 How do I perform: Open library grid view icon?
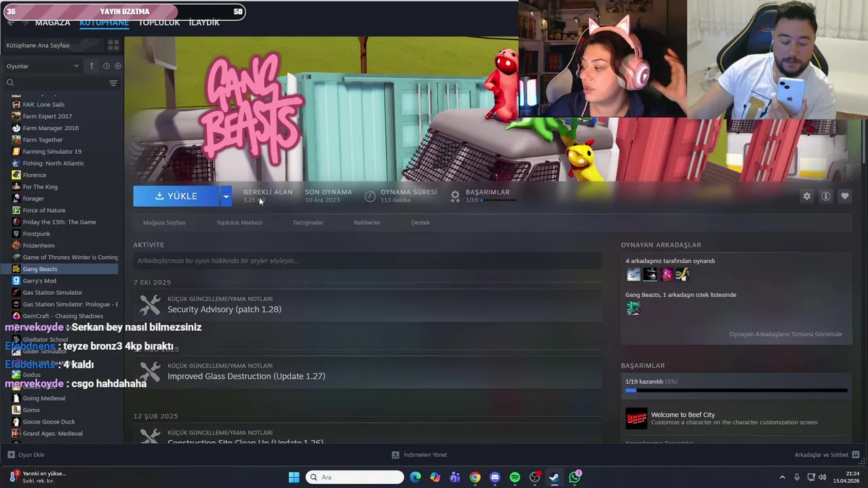point(113,45)
